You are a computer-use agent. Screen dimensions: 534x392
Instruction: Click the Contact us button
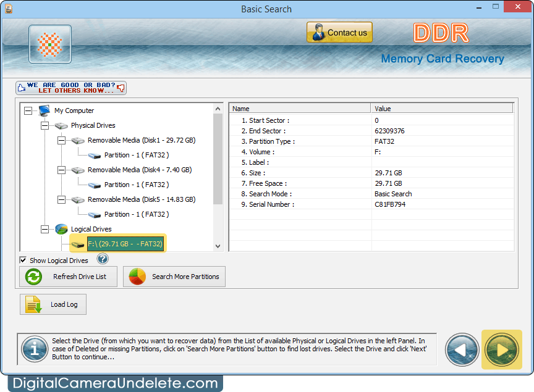click(x=339, y=32)
